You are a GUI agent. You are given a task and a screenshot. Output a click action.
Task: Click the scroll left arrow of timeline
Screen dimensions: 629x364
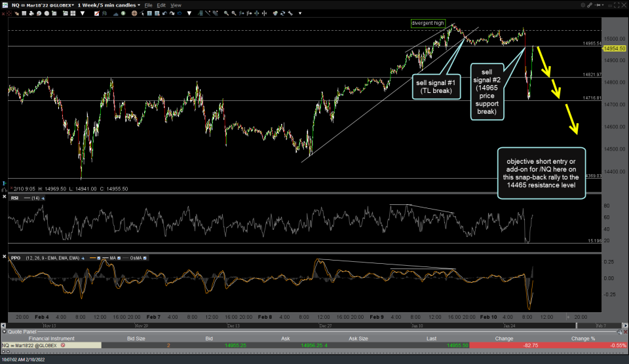click(x=3, y=325)
